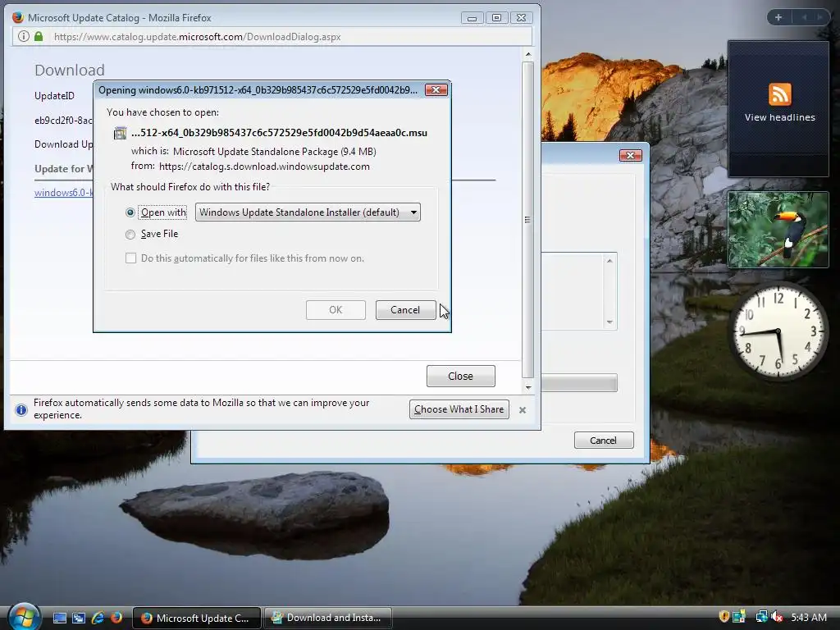Click the sidebar next gadgets page arrow
This screenshot has height=630, width=840.
coord(819,17)
